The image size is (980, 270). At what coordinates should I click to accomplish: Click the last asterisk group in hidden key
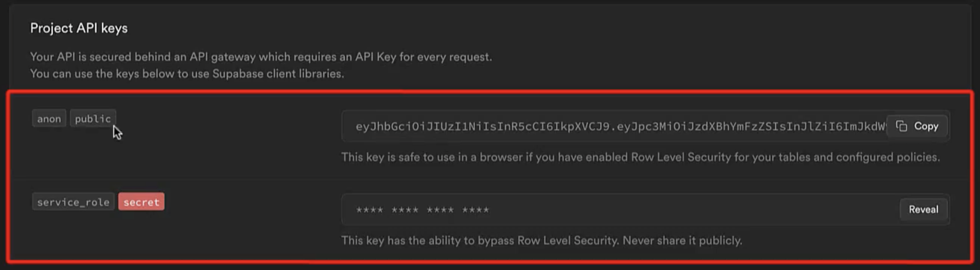coord(475,210)
